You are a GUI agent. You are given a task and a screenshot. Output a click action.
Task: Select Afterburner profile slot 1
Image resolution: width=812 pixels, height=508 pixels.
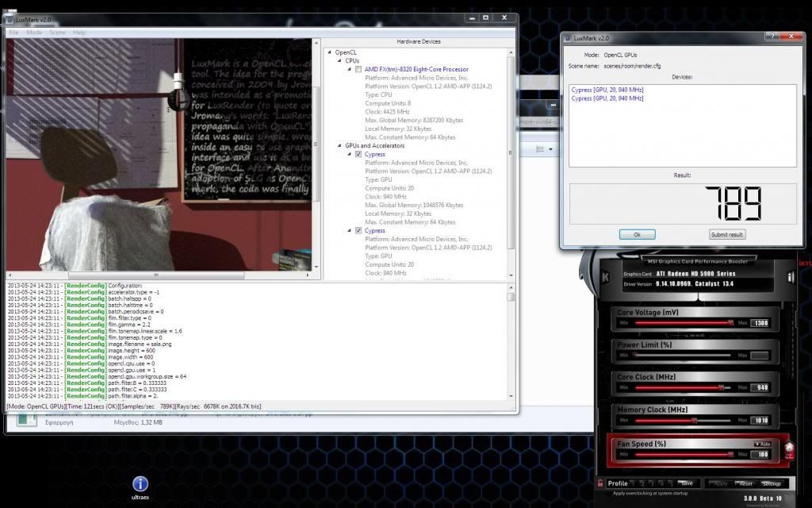pyautogui.click(x=633, y=483)
